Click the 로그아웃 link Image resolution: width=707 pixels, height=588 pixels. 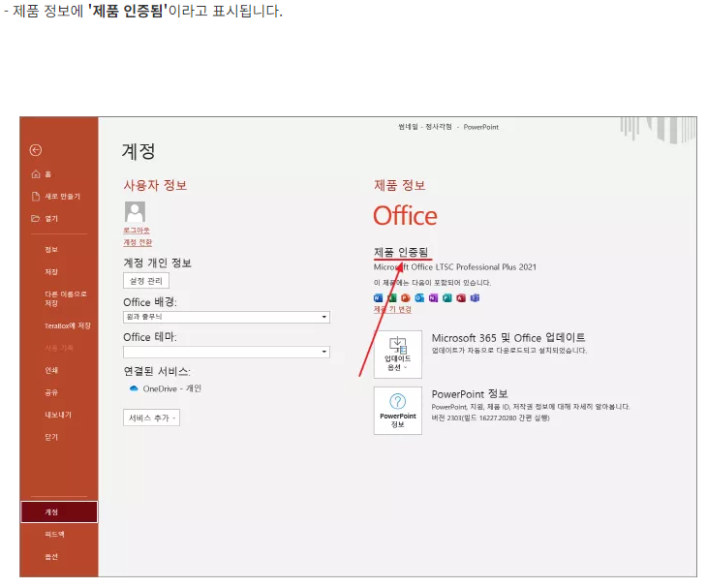tap(137, 230)
